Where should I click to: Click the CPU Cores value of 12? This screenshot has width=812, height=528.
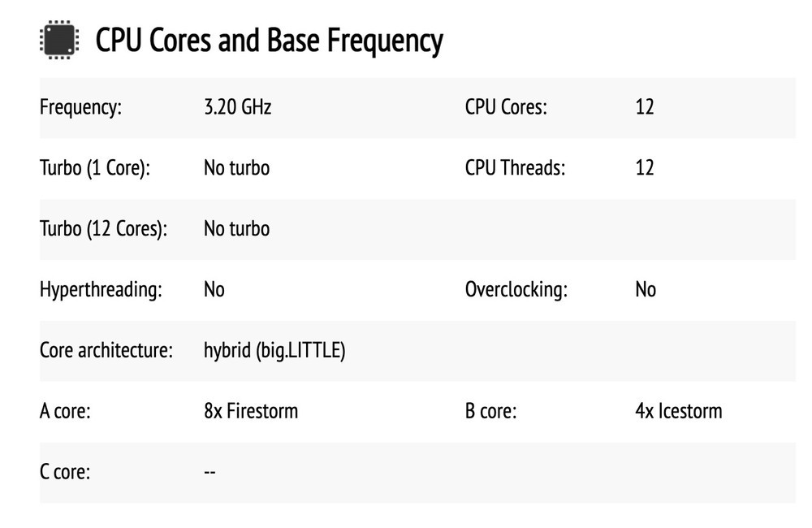(644, 107)
